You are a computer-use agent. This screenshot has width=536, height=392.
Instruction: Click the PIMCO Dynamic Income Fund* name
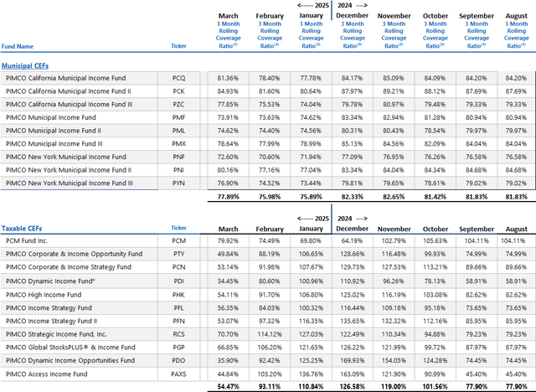point(50,281)
